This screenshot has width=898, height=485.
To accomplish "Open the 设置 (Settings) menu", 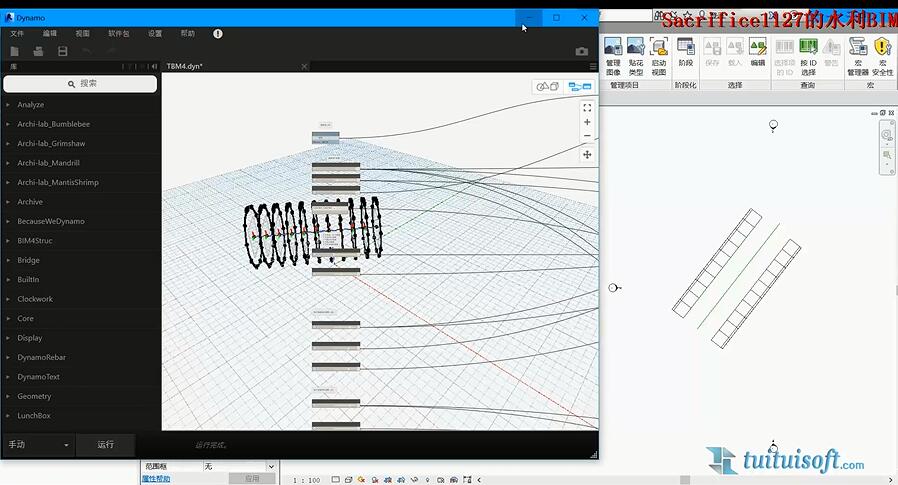I will [155, 33].
